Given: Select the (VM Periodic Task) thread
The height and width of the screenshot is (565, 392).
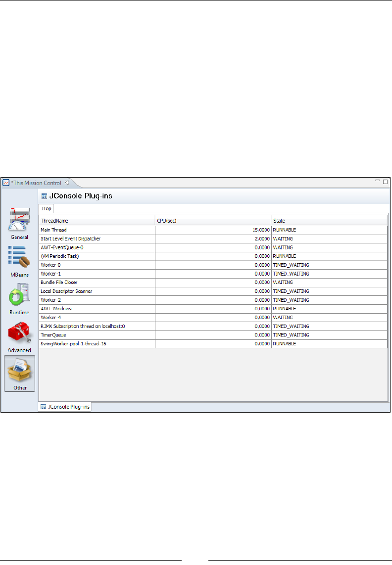Looking at the screenshot, I should (213, 256).
